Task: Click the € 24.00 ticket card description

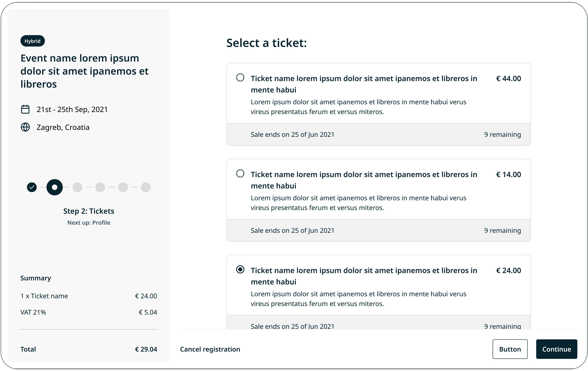Action: pos(358,299)
